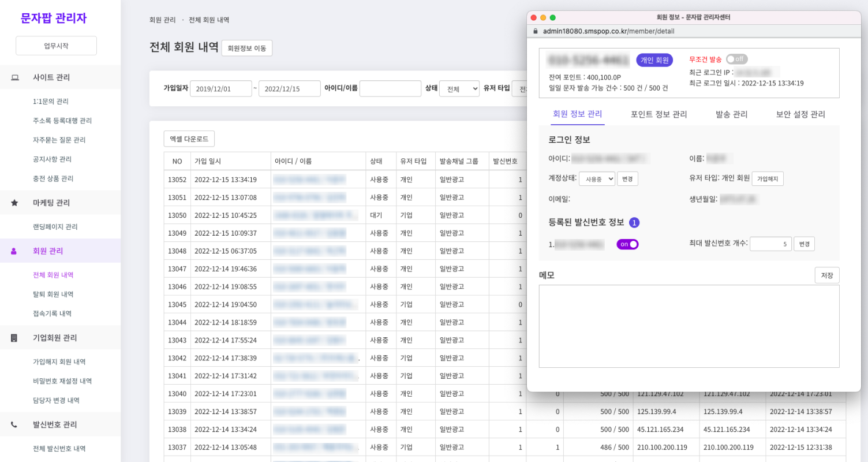Screen dimensions: 868x462
Task: Toggle the registered sender number on switch
Action: (x=628, y=244)
